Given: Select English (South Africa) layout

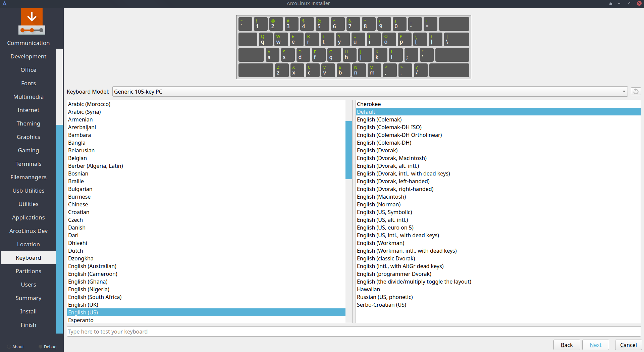Looking at the screenshot, I should tap(206, 297).
